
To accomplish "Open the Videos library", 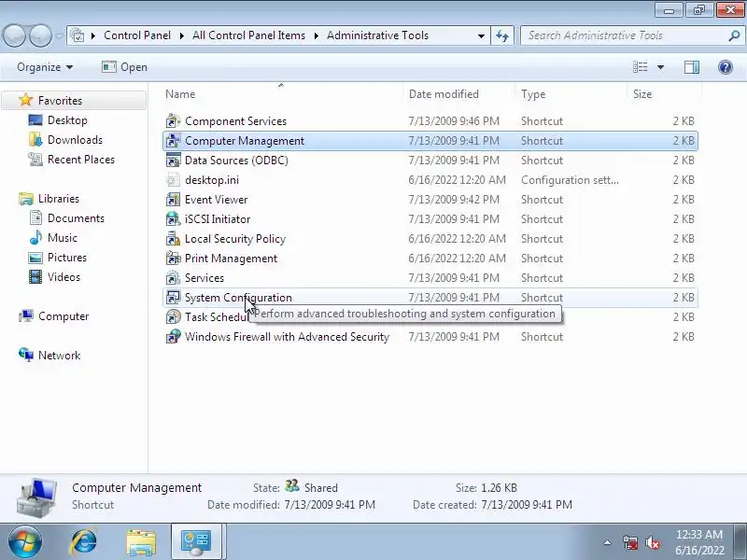I will click(x=63, y=276).
